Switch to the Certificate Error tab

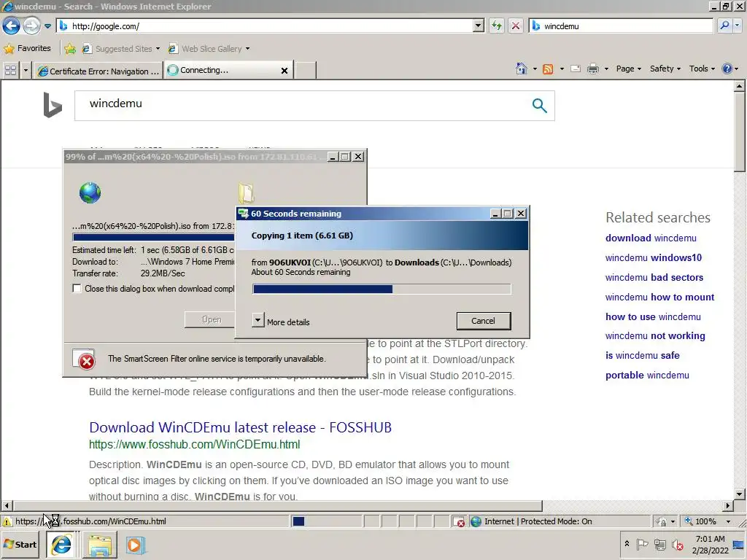point(98,71)
